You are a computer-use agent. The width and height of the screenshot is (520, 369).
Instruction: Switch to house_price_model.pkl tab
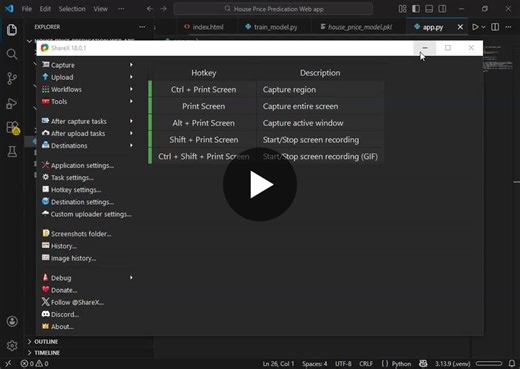(357, 27)
